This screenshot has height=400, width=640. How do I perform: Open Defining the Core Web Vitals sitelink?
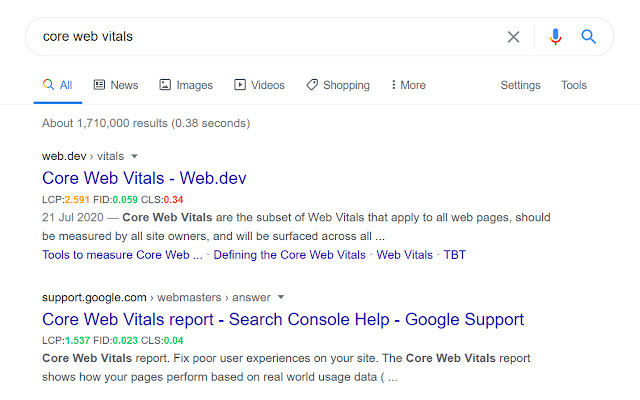289,255
